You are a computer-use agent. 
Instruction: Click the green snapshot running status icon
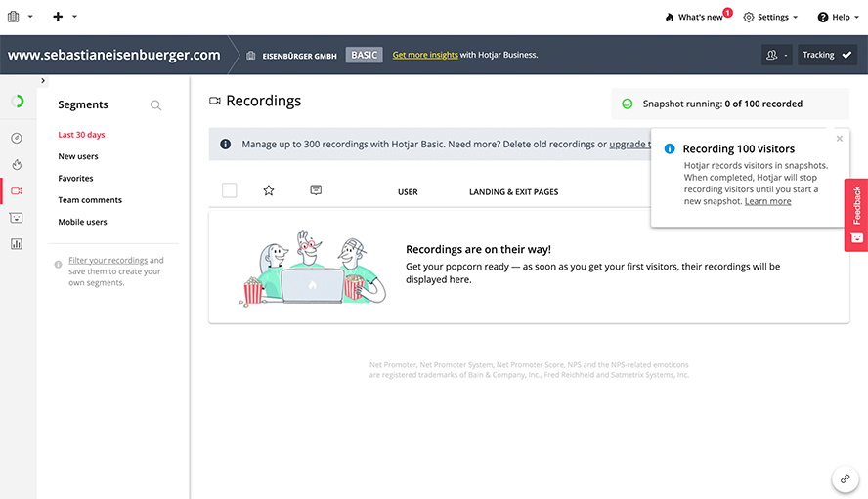[x=628, y=104]
